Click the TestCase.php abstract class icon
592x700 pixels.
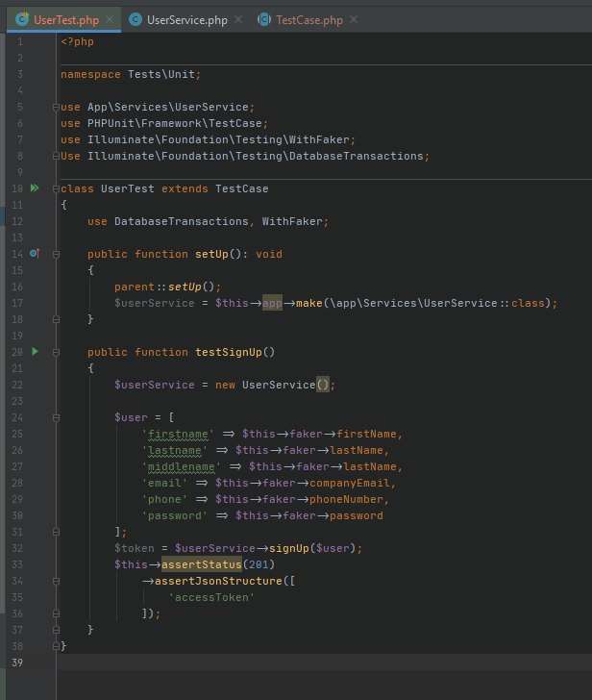pyautogui.click(x=264, y=19)
